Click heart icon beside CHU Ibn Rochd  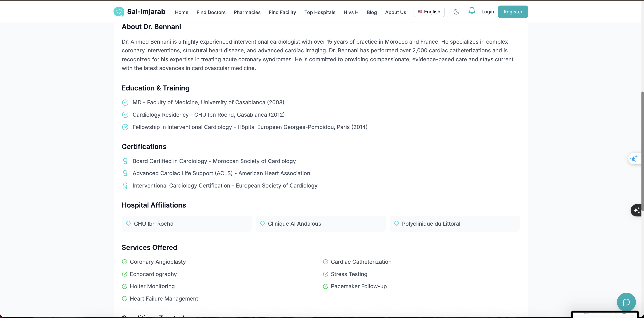pos(128,223)
